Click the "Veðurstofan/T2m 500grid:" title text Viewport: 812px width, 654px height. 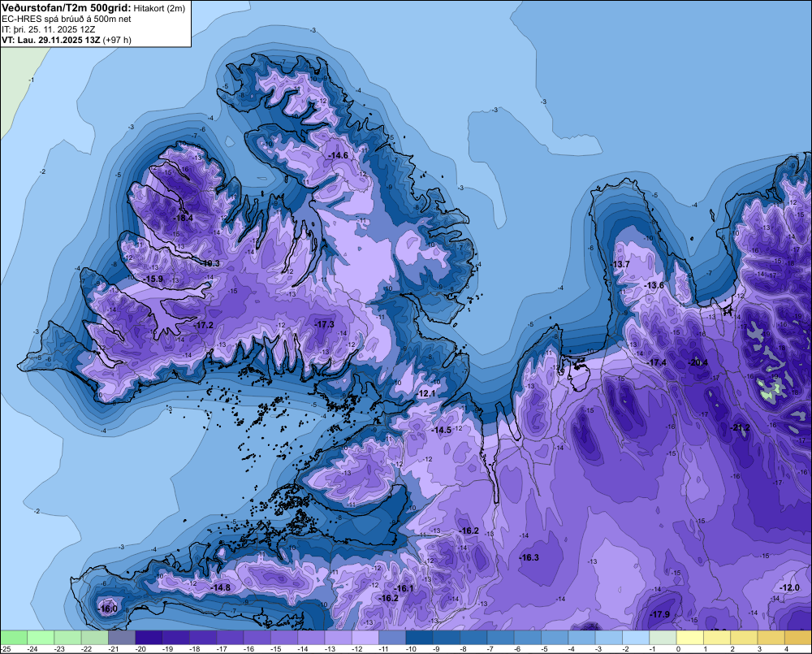pos(67,8)
